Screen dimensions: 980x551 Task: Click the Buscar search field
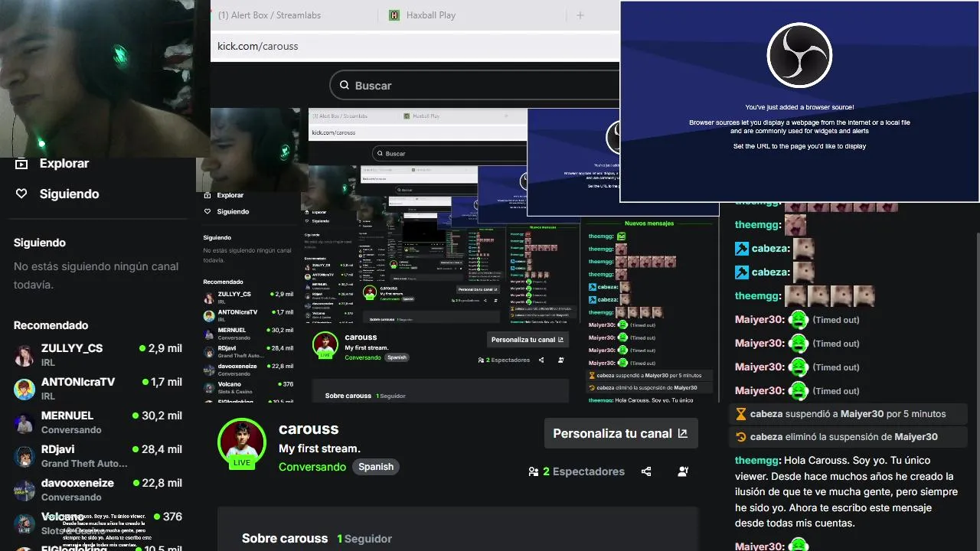pyautogui.click(x=475, y=86)
